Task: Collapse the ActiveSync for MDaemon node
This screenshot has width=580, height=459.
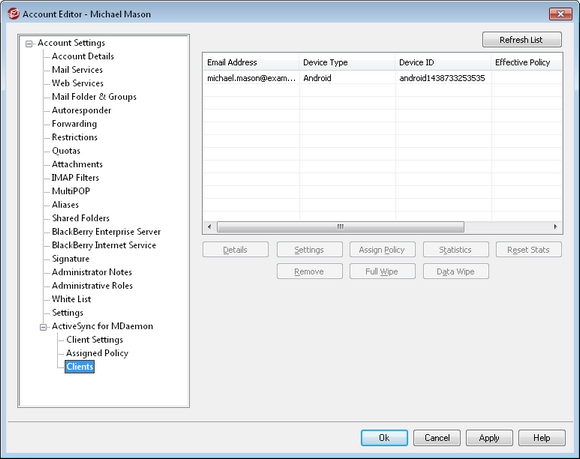Action: [x=43, y=327]
